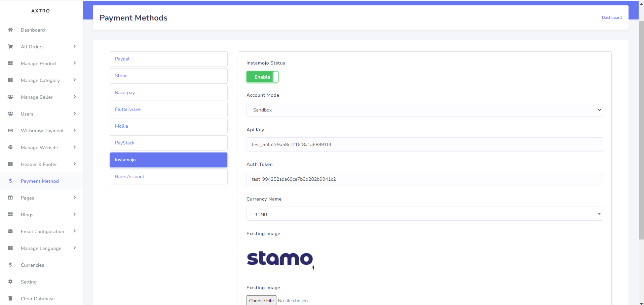Switch to the Paypal payment tab
Viewport: 644px width, 305px height.
tap(168, 59)
